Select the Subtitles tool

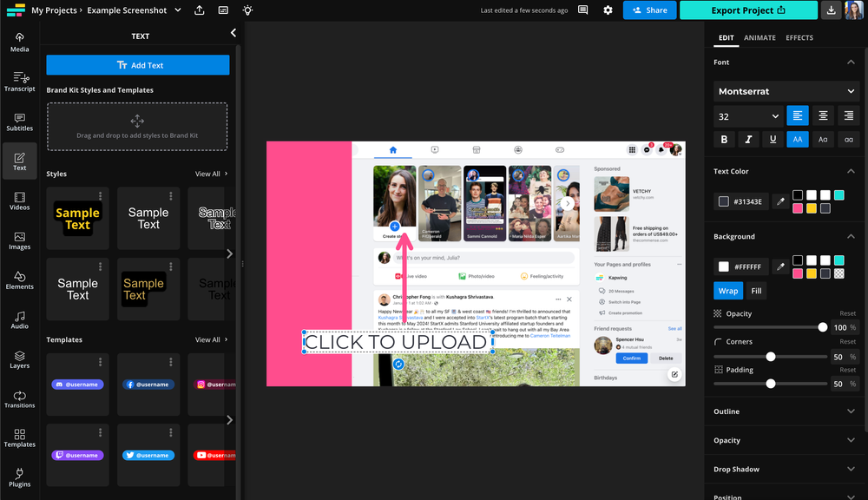[18, 121]
